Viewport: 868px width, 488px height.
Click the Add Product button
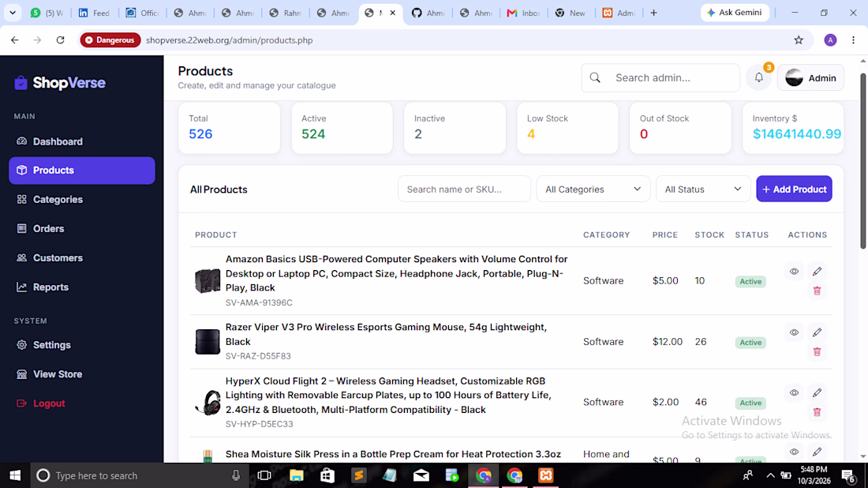pos(794,189)
